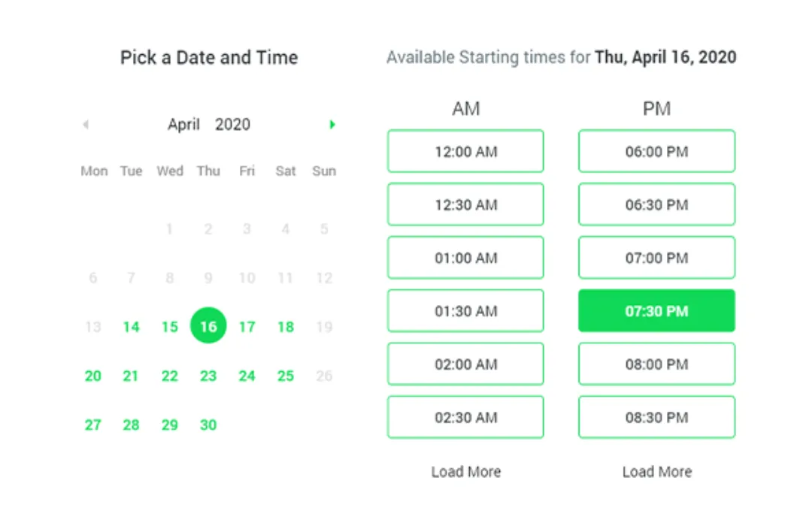Select April 14 on the calendar
The width and height of the screenshot is (812, 526).
pos(132,327)
